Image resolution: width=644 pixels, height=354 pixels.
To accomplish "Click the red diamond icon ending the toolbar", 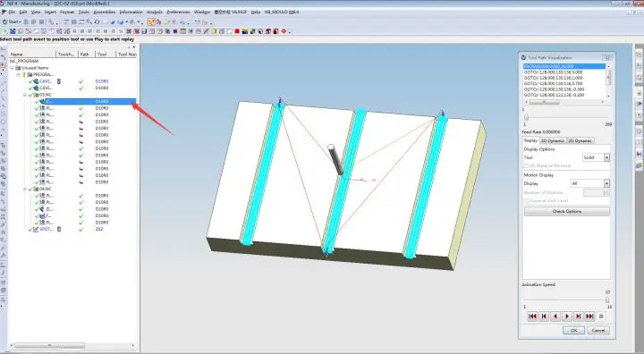I will tap(284, 31).
